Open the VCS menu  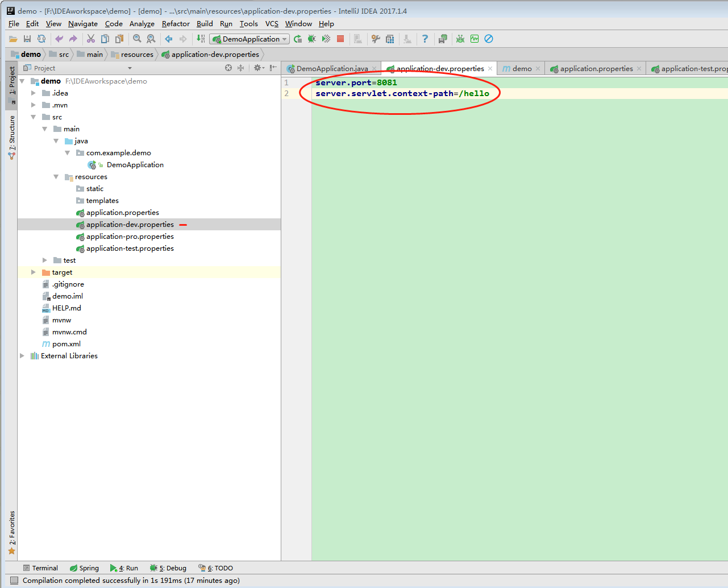pyautogui.click(x=272, y=24)
